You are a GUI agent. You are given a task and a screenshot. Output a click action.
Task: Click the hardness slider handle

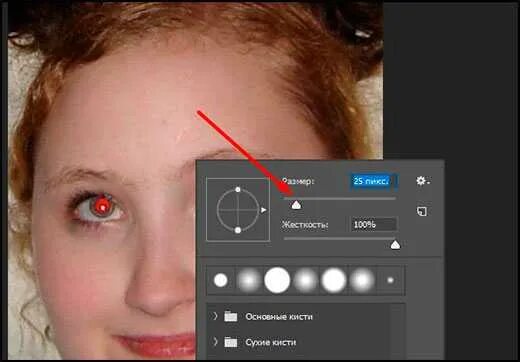pos(395,245)
